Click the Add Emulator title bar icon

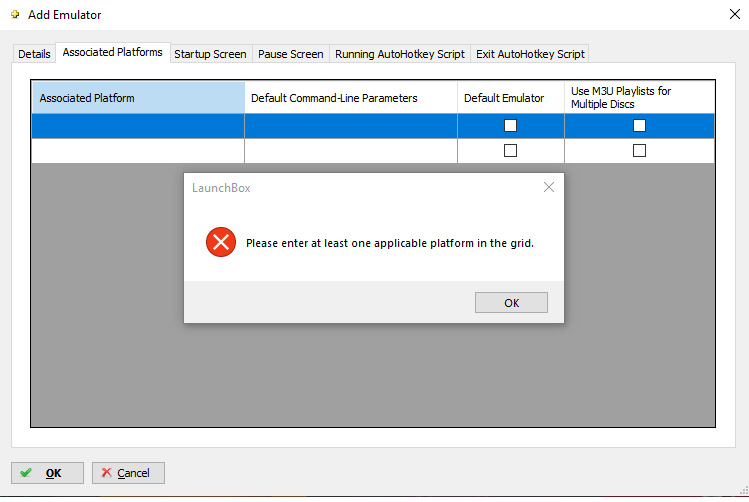click(x=15, y=14)
